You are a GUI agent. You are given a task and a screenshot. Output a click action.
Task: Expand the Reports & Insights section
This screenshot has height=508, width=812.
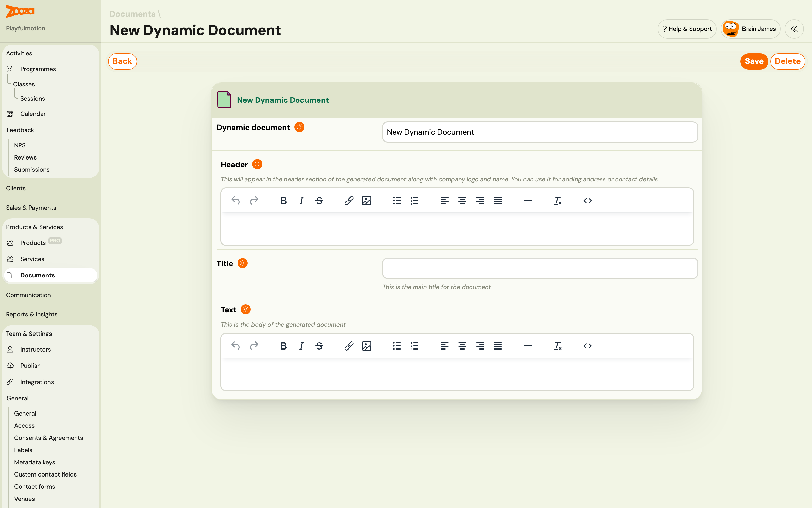(31, 314)
